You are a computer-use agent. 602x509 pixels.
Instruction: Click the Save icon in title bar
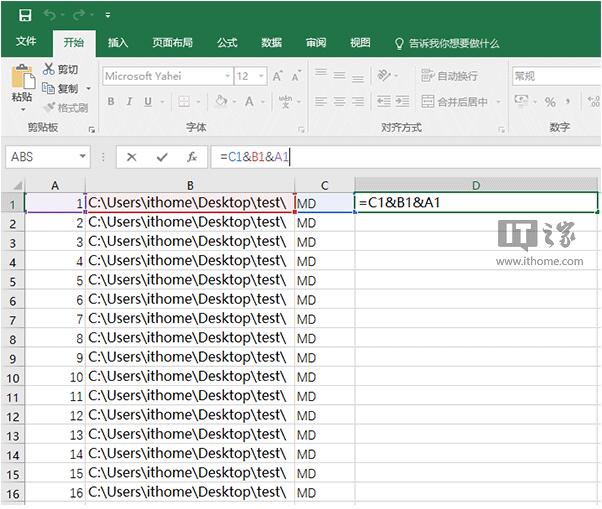[x=24, y=15]
